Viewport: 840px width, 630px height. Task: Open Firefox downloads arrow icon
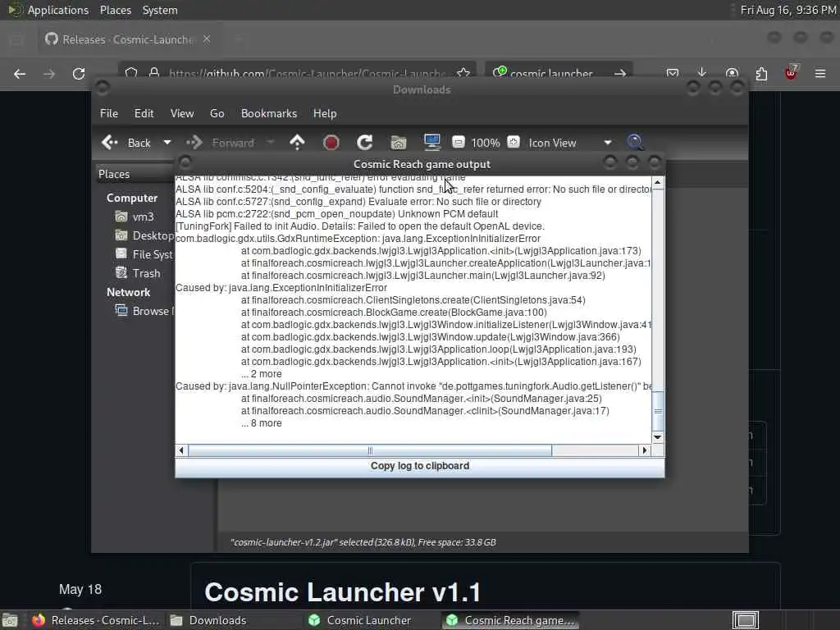pos(702,73)
